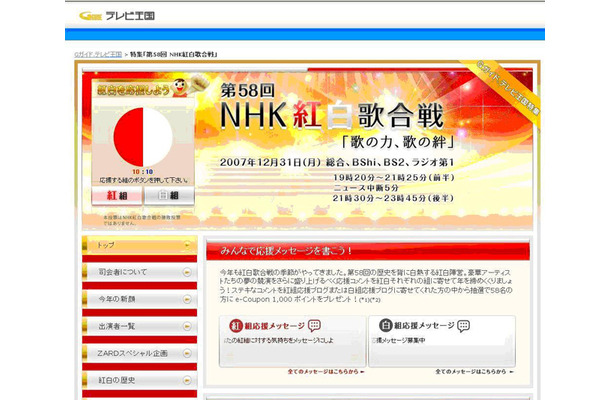
Task: Open 紅白の歴史 menu item
Action: 139,380
